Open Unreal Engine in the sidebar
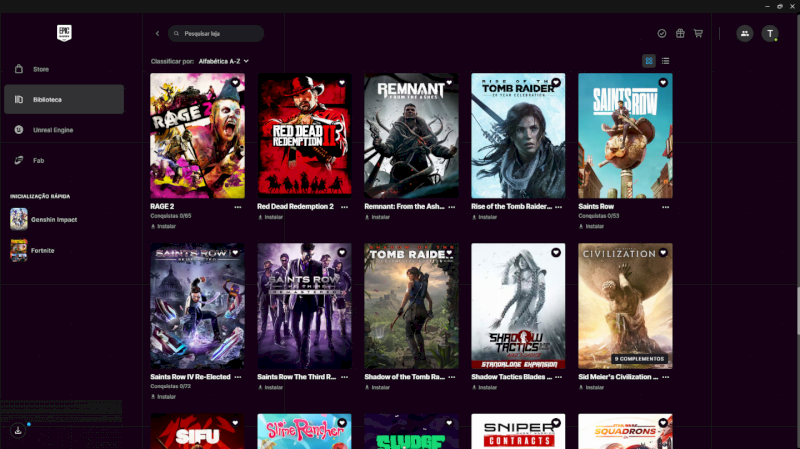The width and height of the screenshot is (800, 449). (64, 130)
